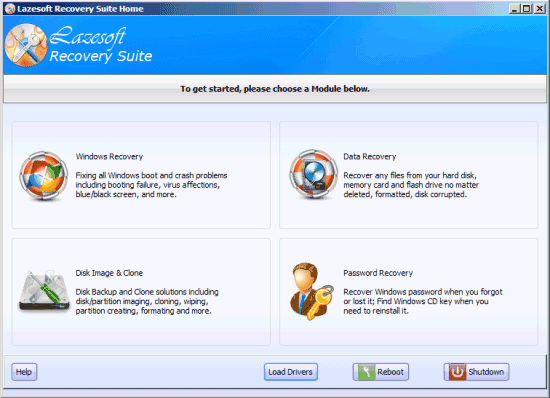This screenshot has height=398, width=550.
Task: Select the Windows Recovery module title
Action: (109, 156)
